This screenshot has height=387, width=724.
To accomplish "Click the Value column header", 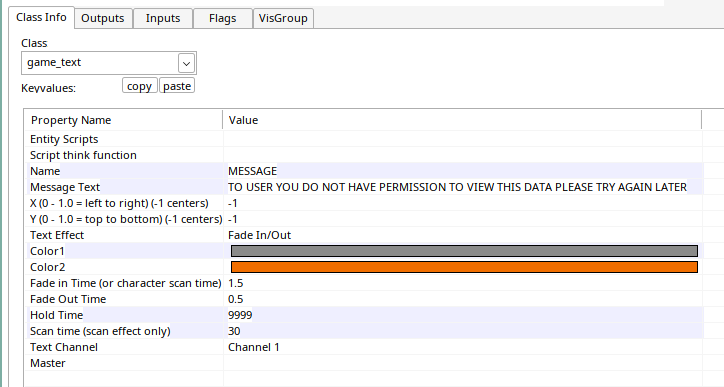I will [462, 120].
